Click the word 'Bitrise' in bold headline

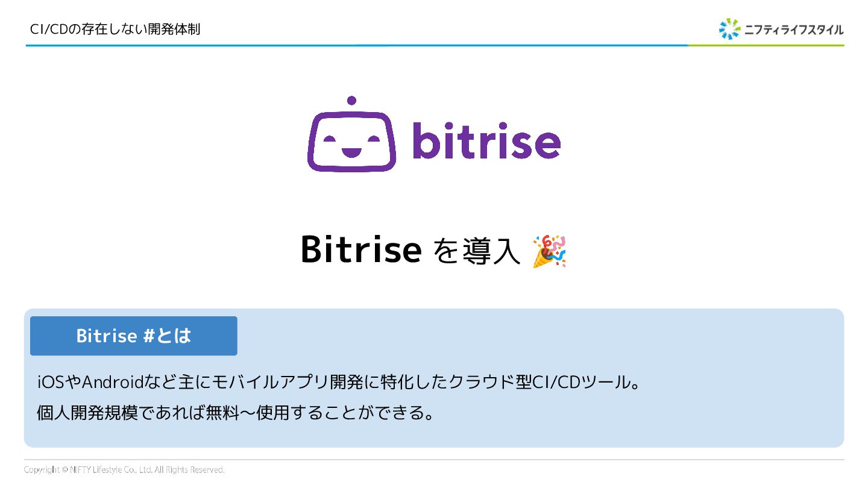point(360,249)
